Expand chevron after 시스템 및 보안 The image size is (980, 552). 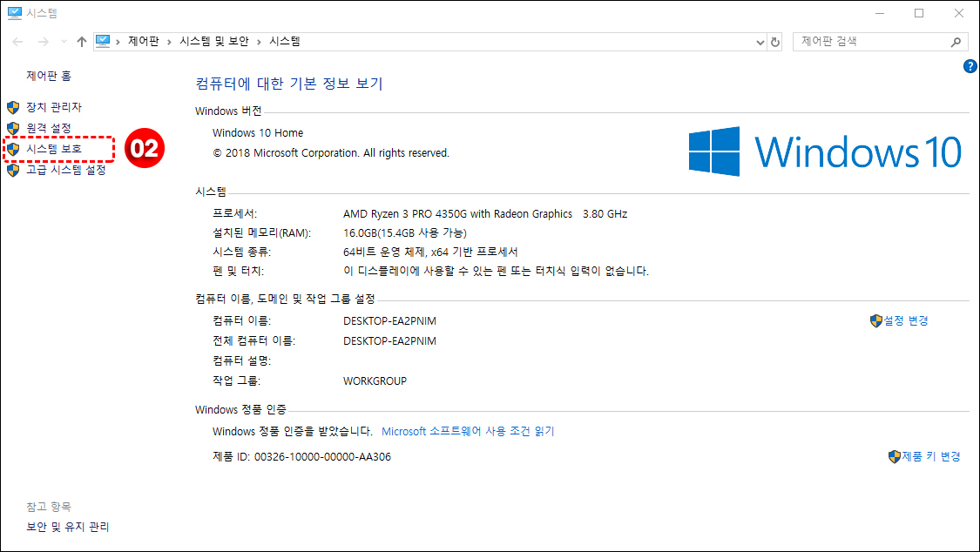point(259,42)
